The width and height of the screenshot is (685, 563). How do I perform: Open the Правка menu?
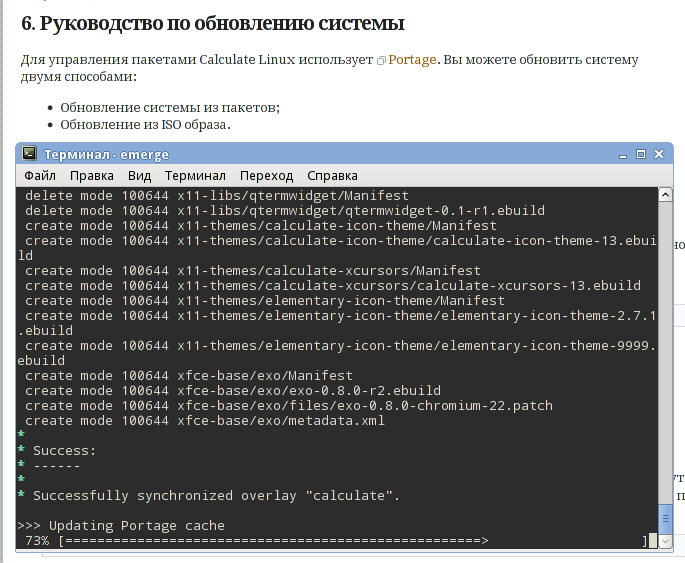[x=92, y=176]
